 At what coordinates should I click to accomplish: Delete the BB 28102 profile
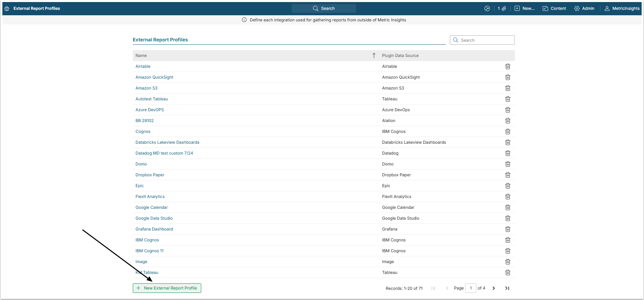[x=507, y=121]
